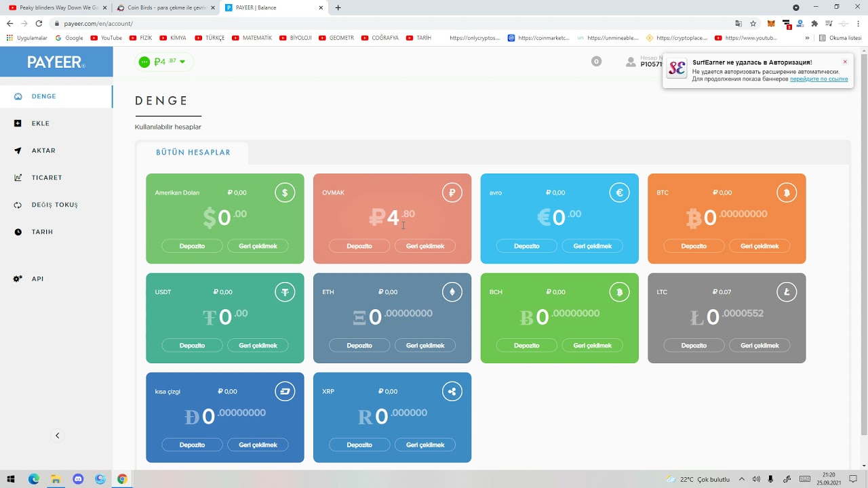Click the Windows Start button
Viewport: 868px width, 488px height.
(x=12, y=479)
